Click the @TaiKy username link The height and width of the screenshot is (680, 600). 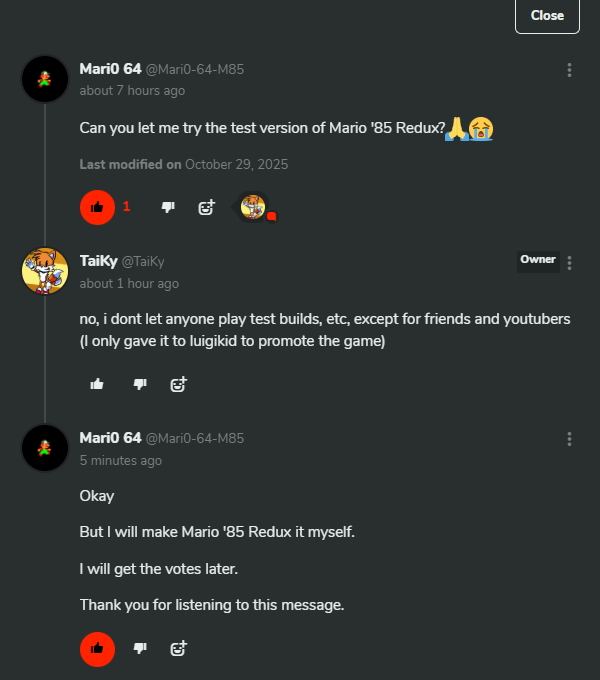[143, 261]
